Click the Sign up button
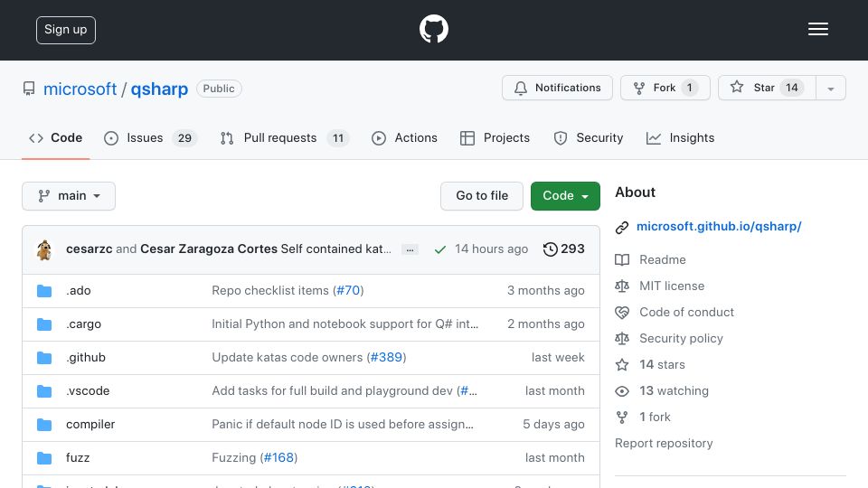This screenshot has height=488, width=868. [x=66, y=30]
